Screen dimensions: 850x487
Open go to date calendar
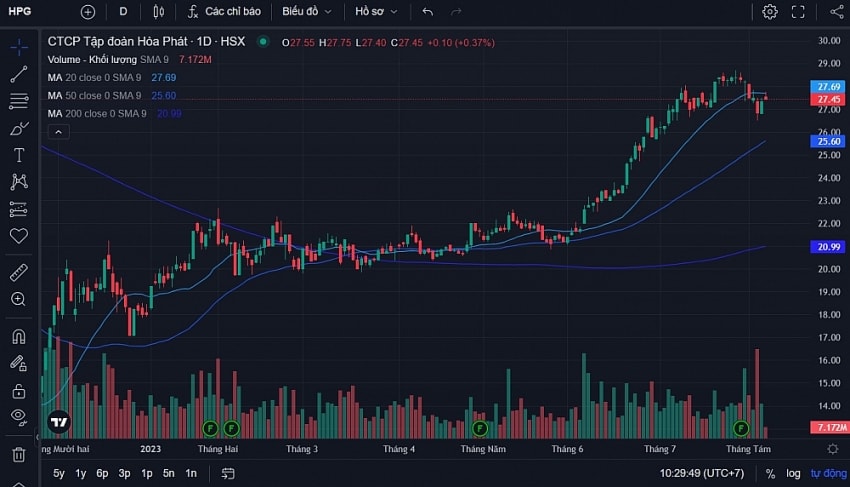(228, 473)
